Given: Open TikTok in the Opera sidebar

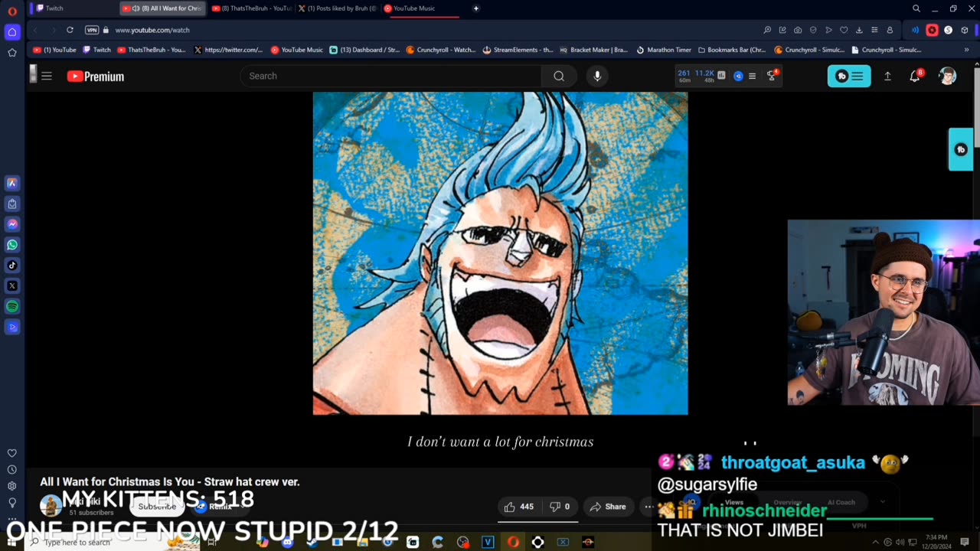Looking at the screenshot, I should point(11,266).
